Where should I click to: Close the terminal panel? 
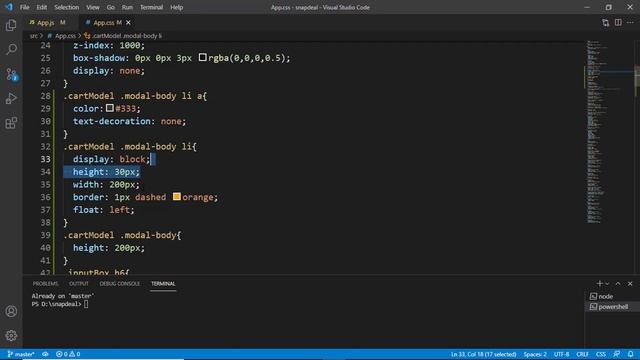click(630, 283)
